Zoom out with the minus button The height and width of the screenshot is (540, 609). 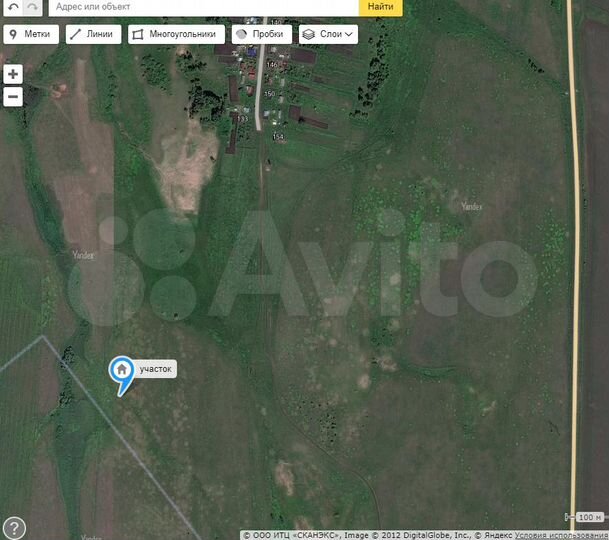(x=13, y=96)
